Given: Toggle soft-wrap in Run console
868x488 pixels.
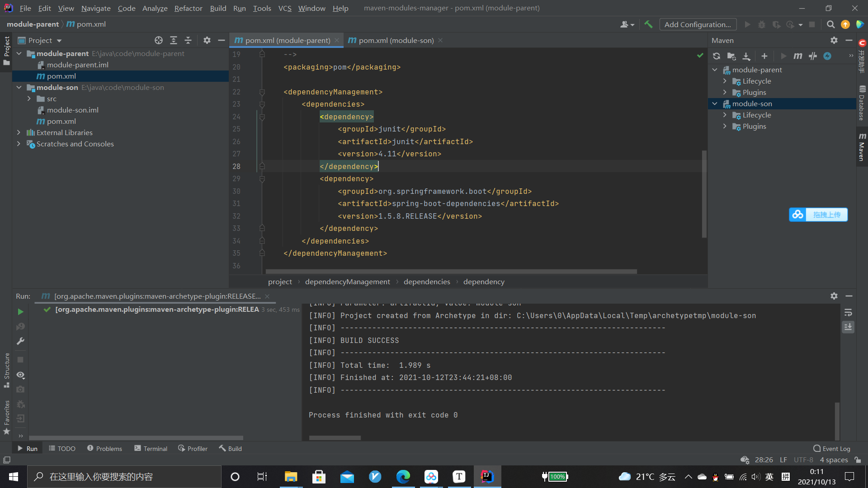Looking at the screenshot, I should coord(848,313).
